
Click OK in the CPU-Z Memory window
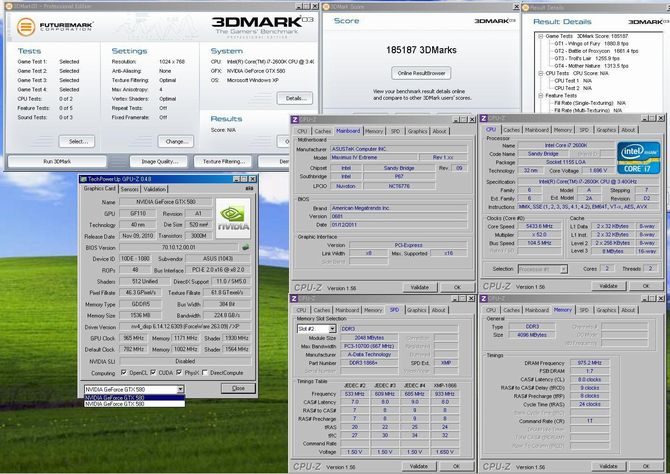click(646, 466)
